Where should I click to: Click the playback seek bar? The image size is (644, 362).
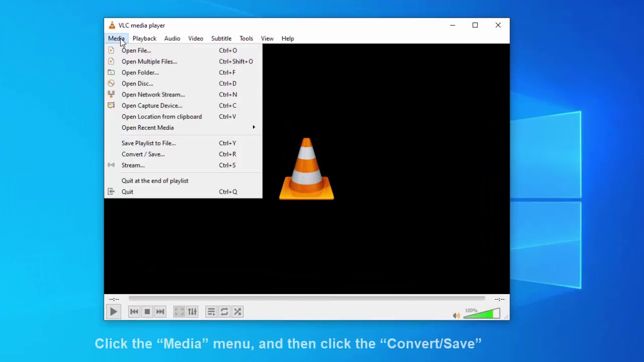tap(306, 299)
